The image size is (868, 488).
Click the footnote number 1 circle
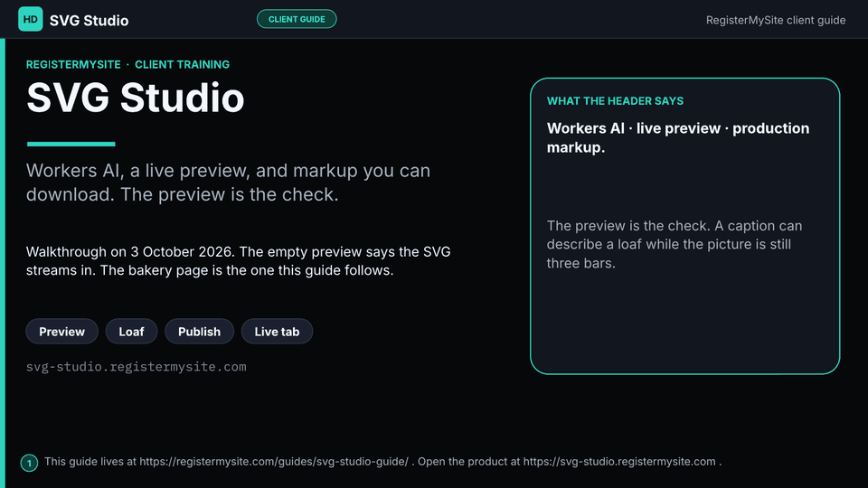[x=29, y=463]
